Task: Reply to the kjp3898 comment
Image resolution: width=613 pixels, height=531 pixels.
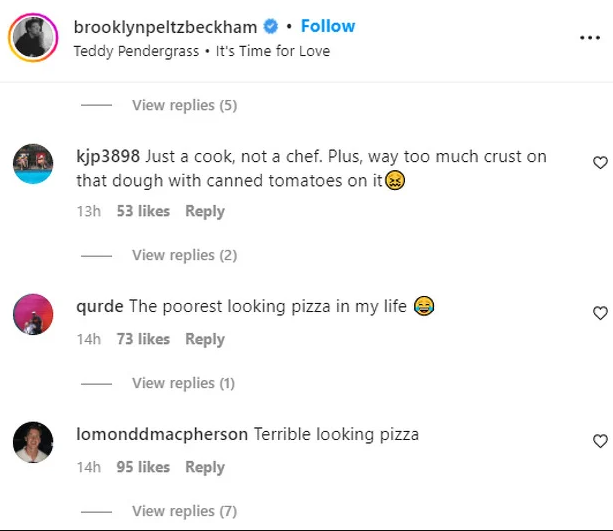Action: (x=205, y=211)
